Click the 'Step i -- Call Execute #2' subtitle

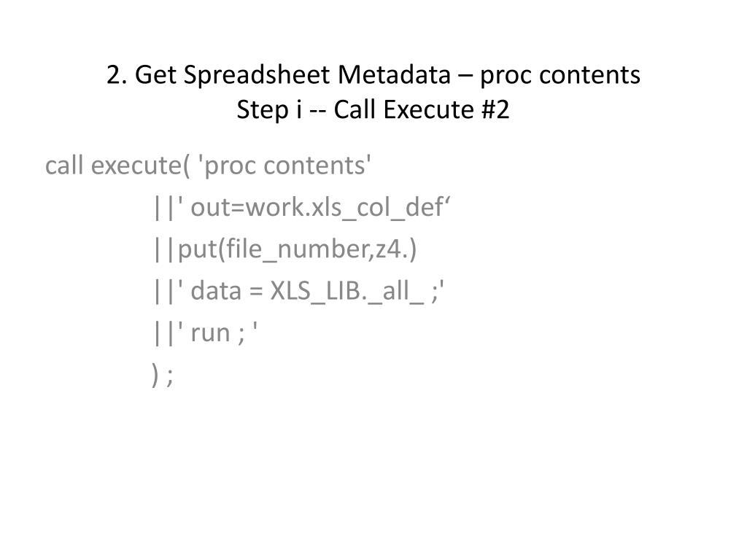[x=373, y=111]
